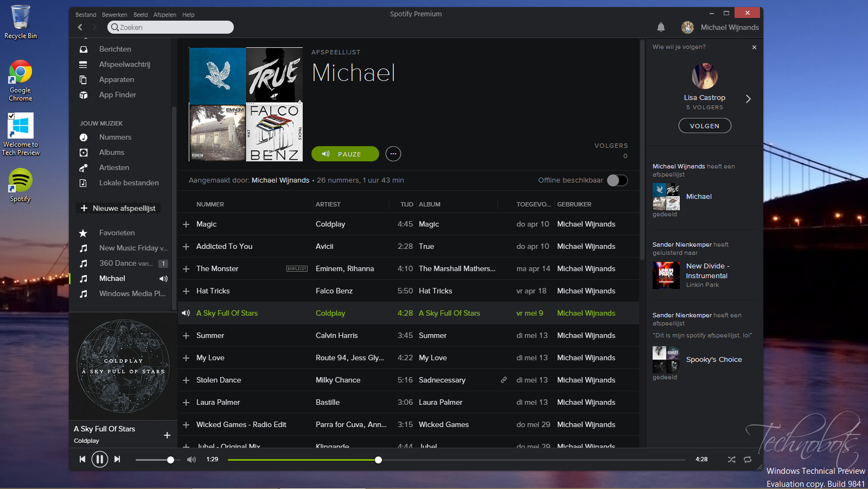Open Coldplay artist link for Magic
The image size is (868, 489).
click(331, 224)
